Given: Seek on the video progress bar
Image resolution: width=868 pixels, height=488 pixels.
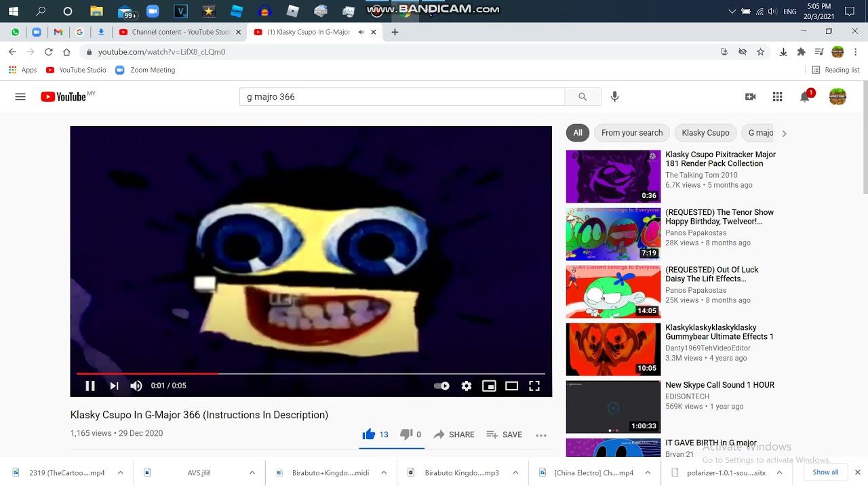Looking at the screenshot, I should pyautogui.click(x=311, y=373).
